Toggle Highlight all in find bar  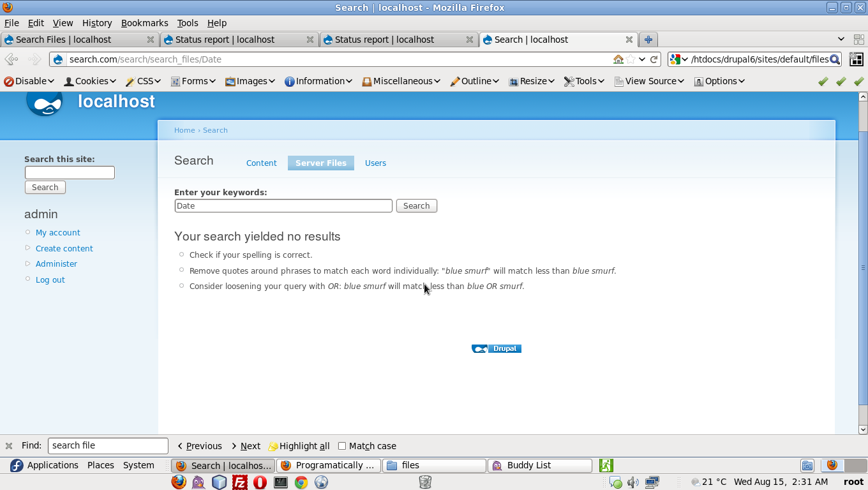tap(299, 446)
